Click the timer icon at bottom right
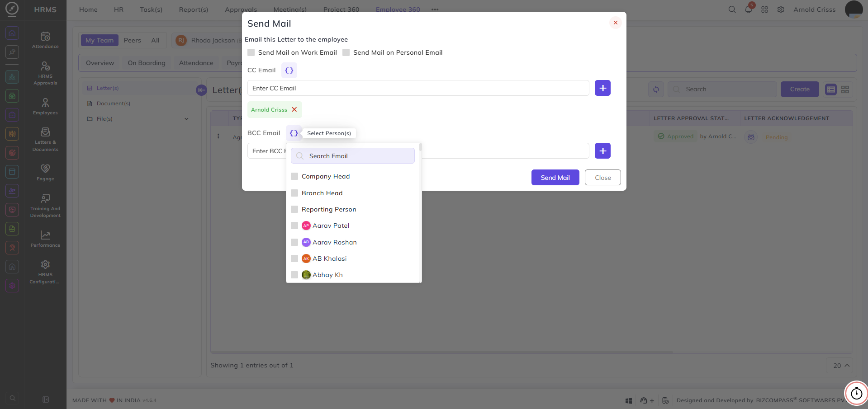 (856, 393)
